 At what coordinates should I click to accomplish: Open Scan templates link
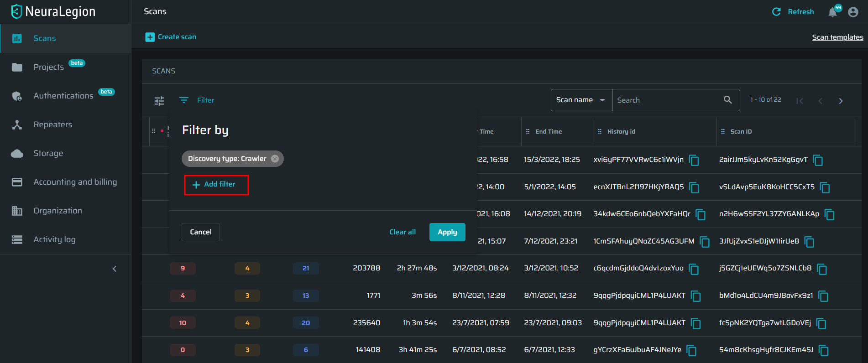(837, 37)
